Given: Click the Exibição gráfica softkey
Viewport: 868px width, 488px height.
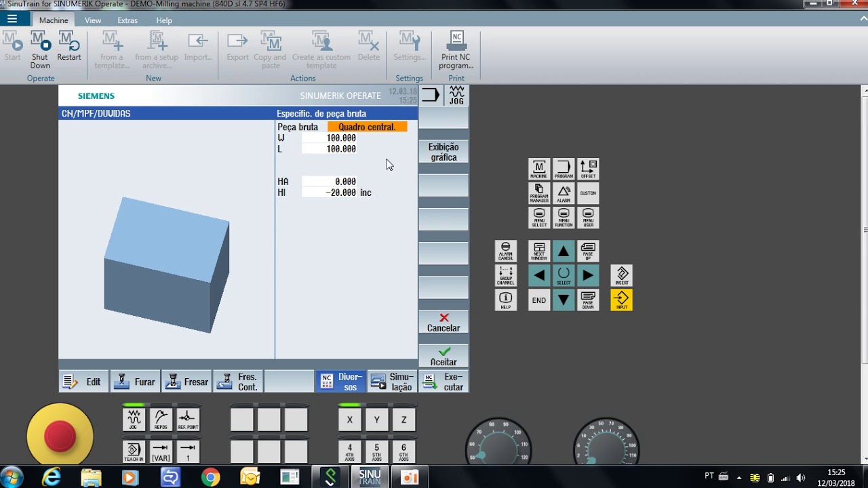Looking at the screenshot, I should pyautogui.click(x=443, y=152).
